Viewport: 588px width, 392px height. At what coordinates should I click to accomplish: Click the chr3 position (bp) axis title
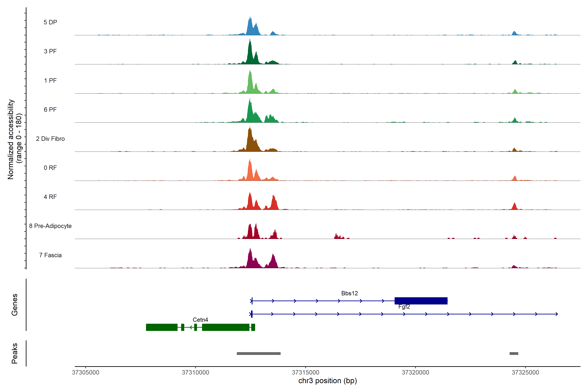(327, 381)
